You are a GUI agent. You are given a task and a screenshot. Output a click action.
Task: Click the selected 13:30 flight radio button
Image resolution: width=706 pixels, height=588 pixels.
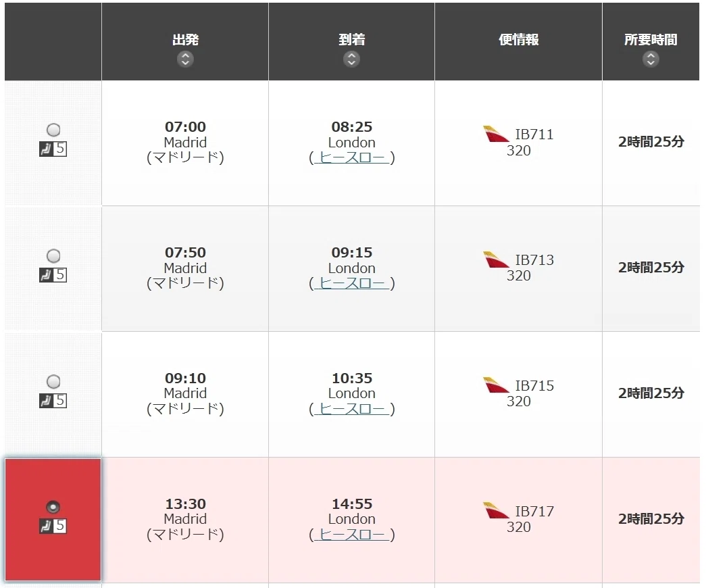pyautogui.click(x=53, y=508)
